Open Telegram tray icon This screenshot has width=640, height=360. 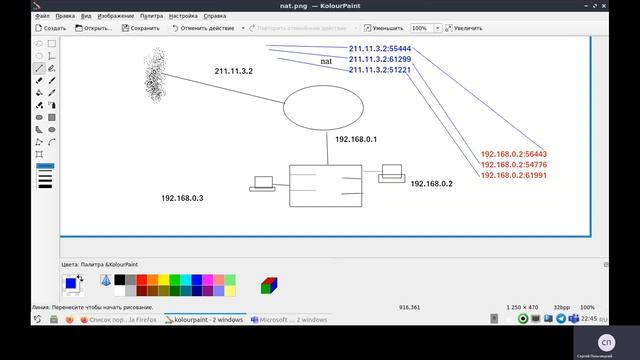click(561, 319)
